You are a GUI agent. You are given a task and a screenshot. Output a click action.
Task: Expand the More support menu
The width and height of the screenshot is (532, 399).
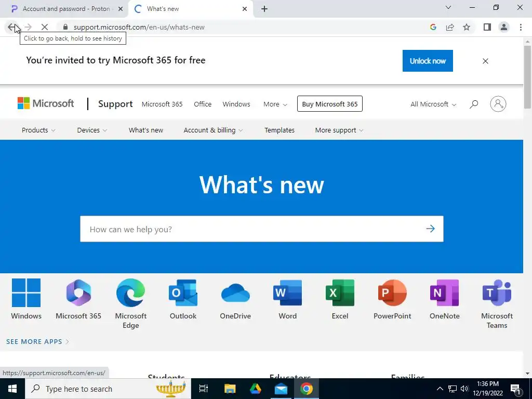click(x=339, y=130)
